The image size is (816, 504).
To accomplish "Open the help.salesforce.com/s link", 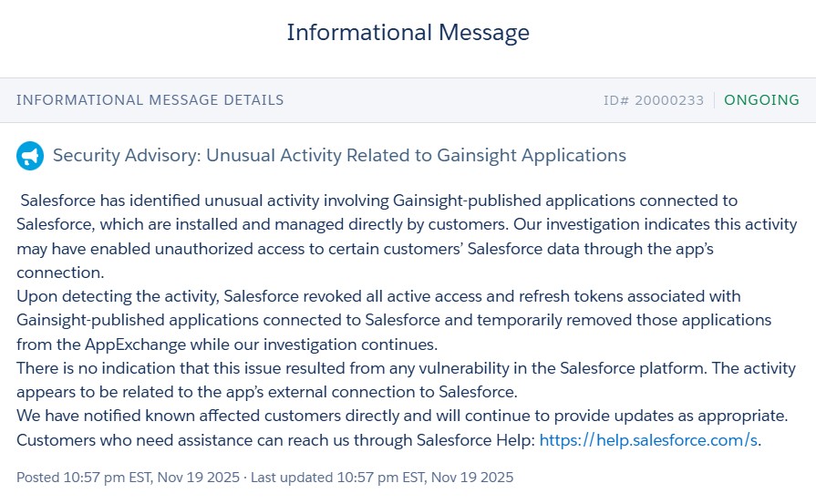I will 648,439.
